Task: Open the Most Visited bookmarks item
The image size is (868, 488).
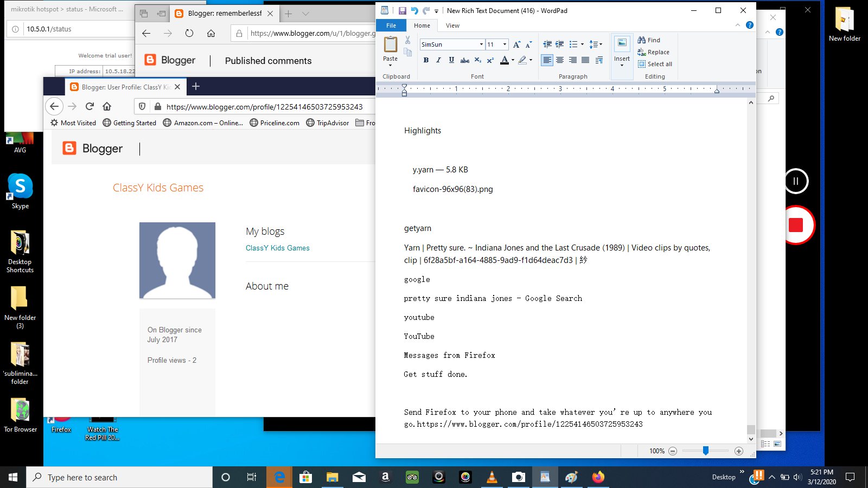Action: click(x=73, y=123)
